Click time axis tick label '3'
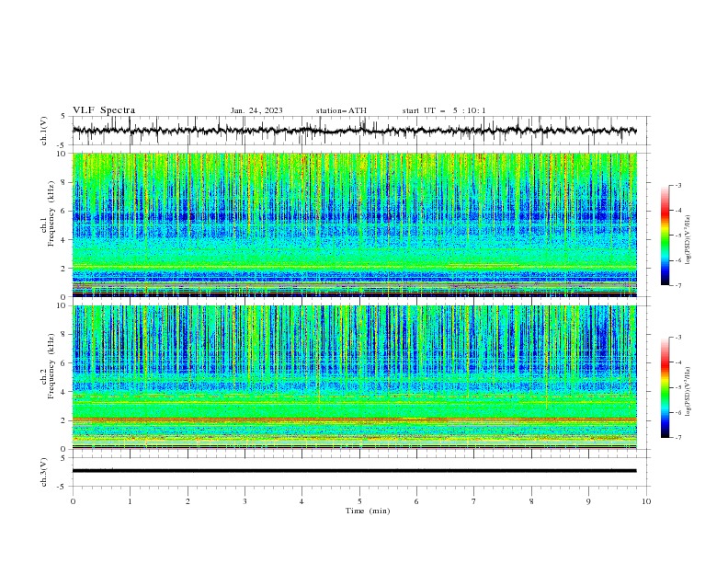This screenshot has width=728, height=563. 245,501
